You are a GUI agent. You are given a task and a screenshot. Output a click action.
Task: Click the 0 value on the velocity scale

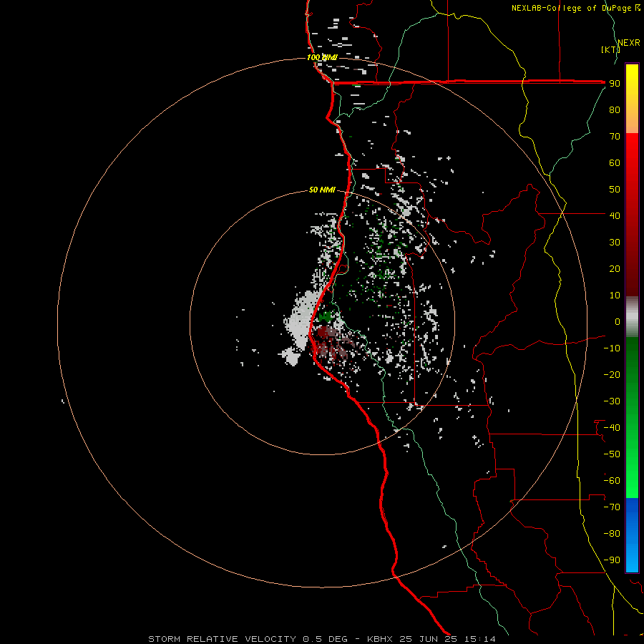point(618,321)
